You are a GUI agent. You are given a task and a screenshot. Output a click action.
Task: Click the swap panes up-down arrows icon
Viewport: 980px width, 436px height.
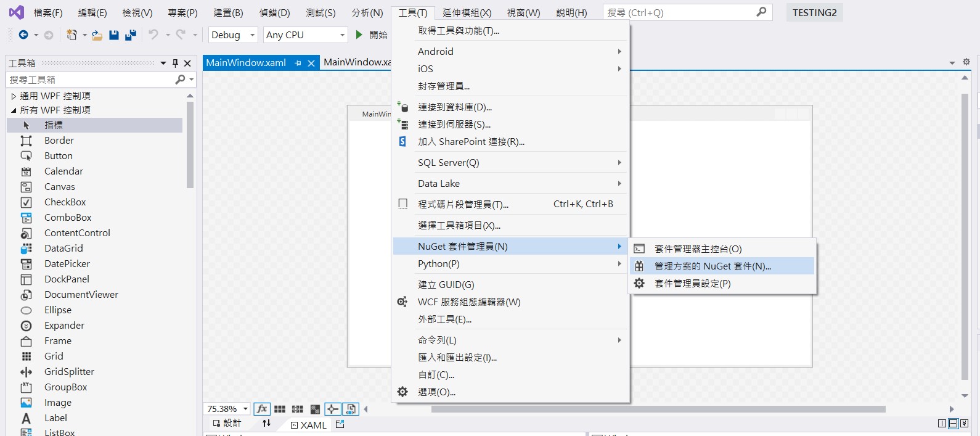click(266, 424)
